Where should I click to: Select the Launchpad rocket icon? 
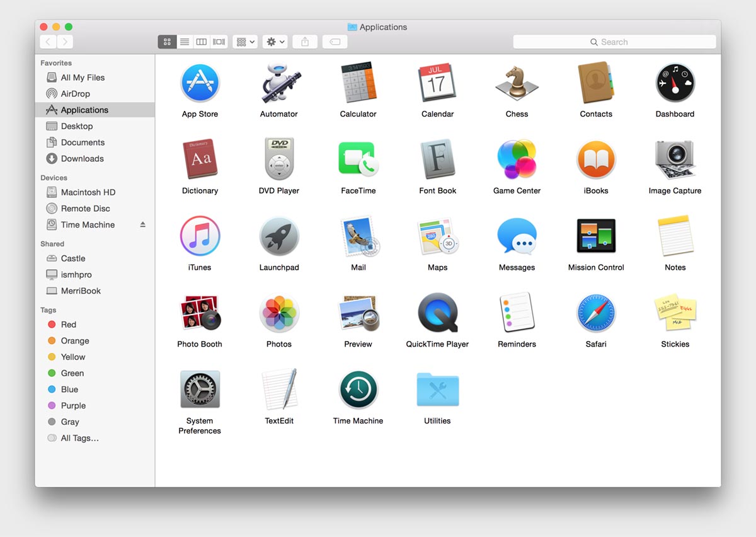(x=279, y=236)
